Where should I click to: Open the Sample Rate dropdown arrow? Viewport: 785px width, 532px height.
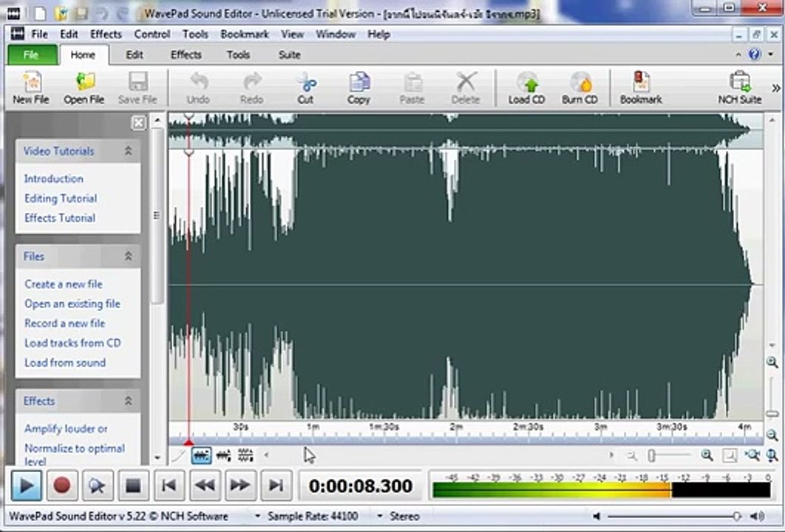[257, 516]
